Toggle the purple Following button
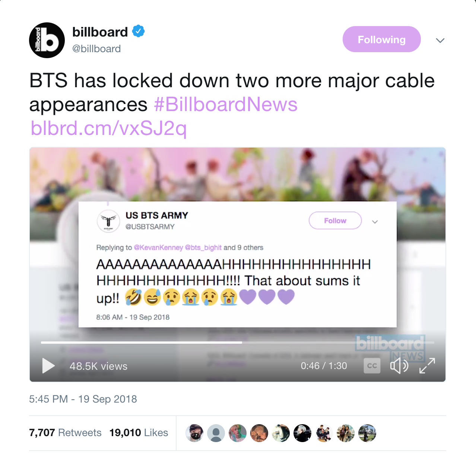This screenshot has width=476, height=457. (381, 39)
